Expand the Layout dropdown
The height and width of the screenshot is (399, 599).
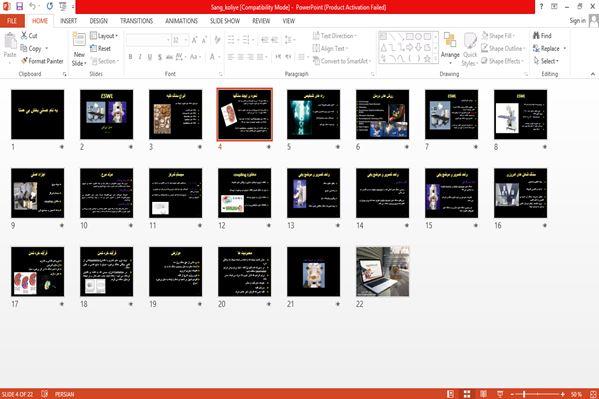[104, 36]
